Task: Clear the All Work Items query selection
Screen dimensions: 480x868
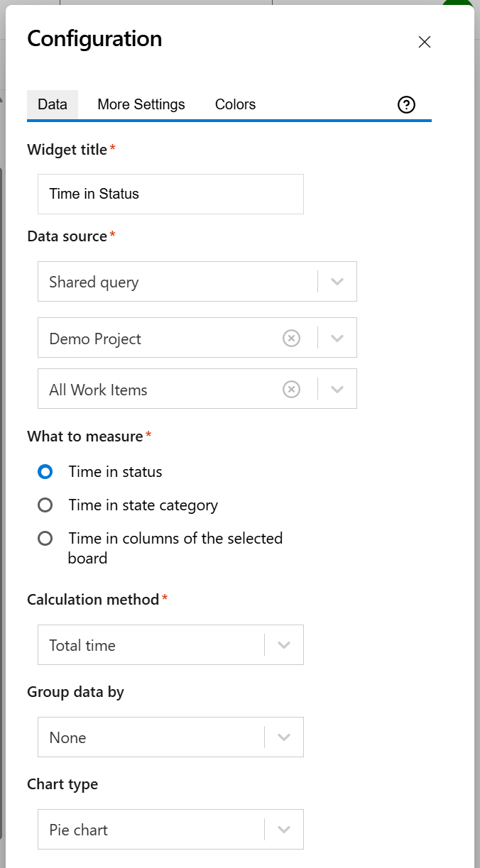Action: (x=291, y=389)
